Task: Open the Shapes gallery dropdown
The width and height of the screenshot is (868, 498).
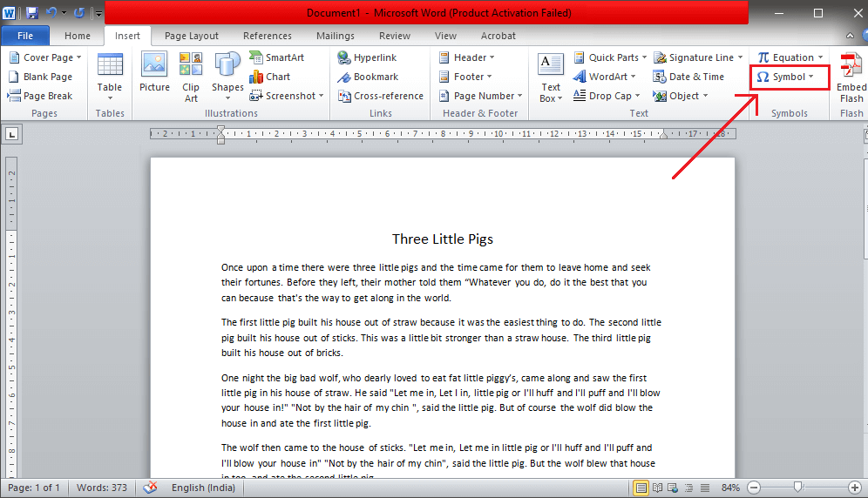Action: click(x=227, y=87)
